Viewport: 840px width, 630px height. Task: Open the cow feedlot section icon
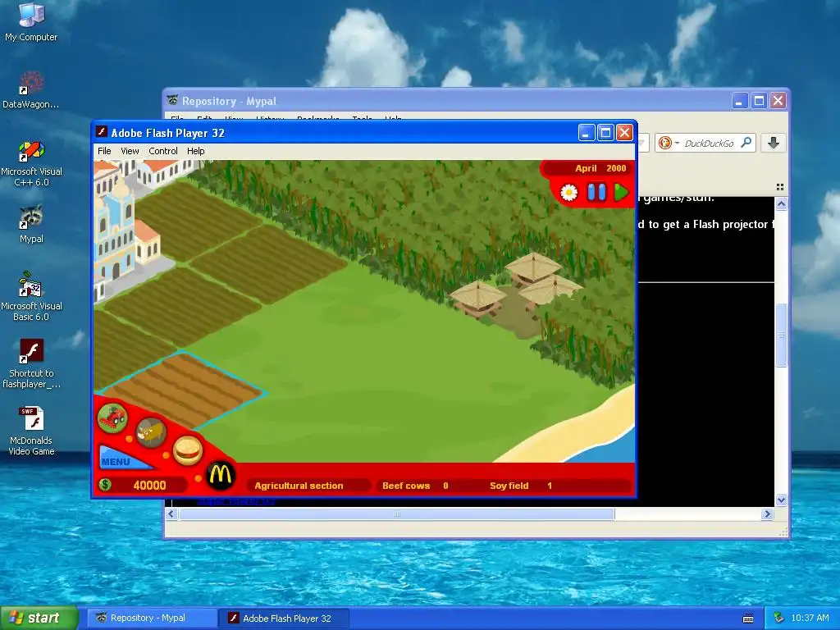(x=151, y=433)
